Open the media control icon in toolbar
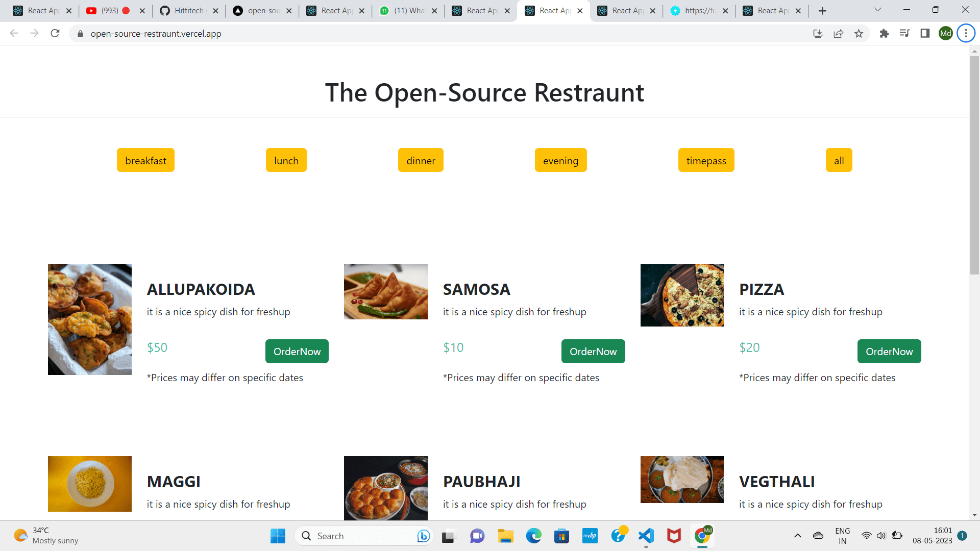980x551 pixels. tap(904, 34)
